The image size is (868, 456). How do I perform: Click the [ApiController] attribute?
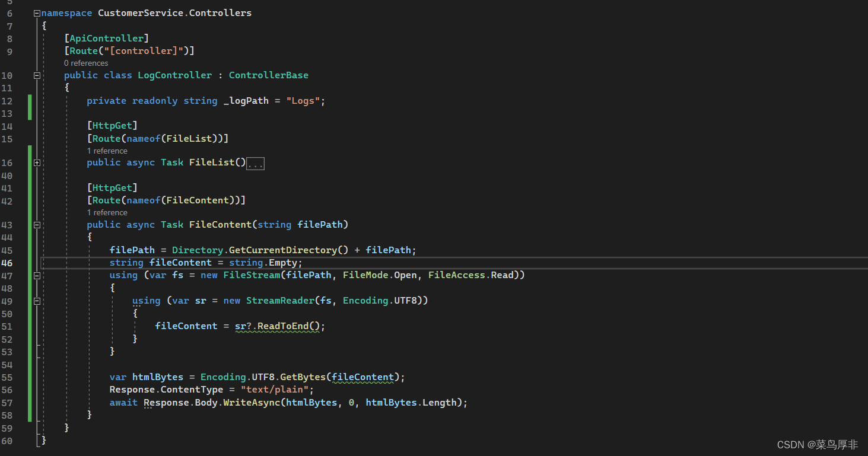coord(107,39)
